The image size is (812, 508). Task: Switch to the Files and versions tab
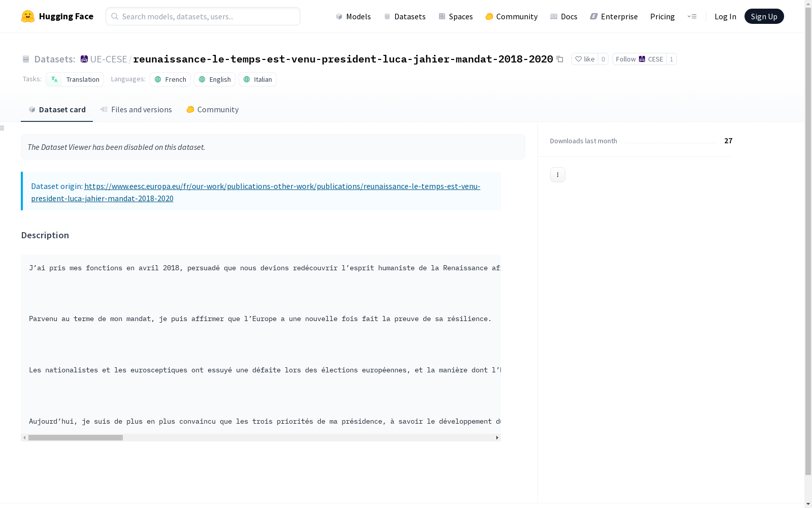click(136, 109)
